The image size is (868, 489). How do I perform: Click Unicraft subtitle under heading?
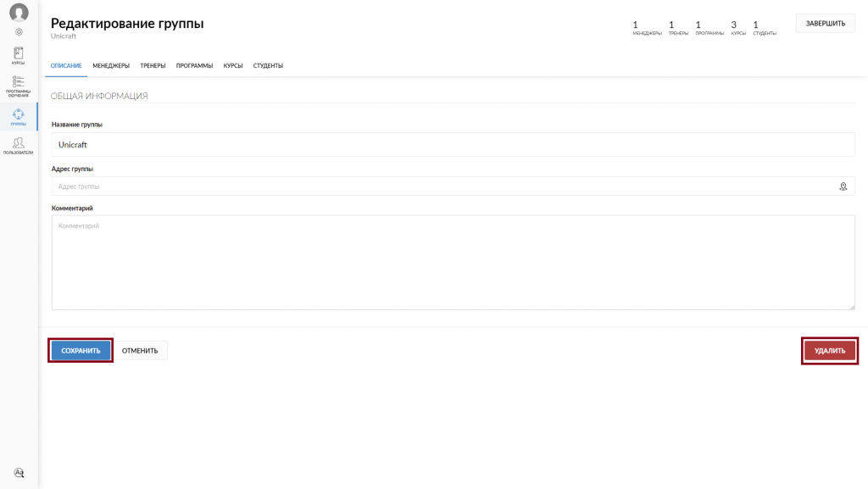click(64, 36)
